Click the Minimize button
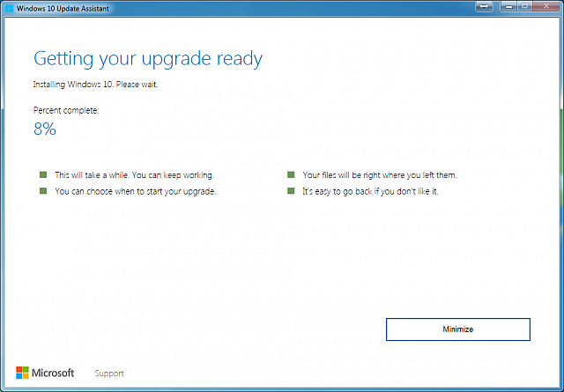 [458, 329]
